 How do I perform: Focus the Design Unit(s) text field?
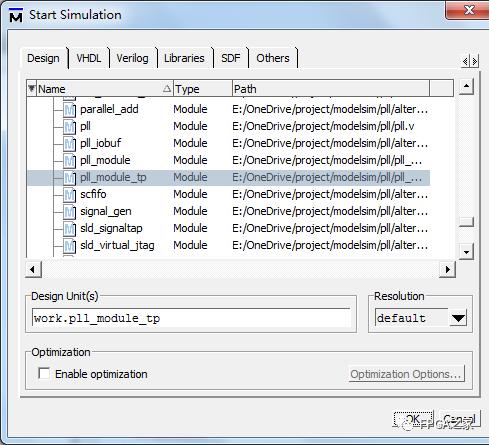pyautogui.click(x=191, y=318)
